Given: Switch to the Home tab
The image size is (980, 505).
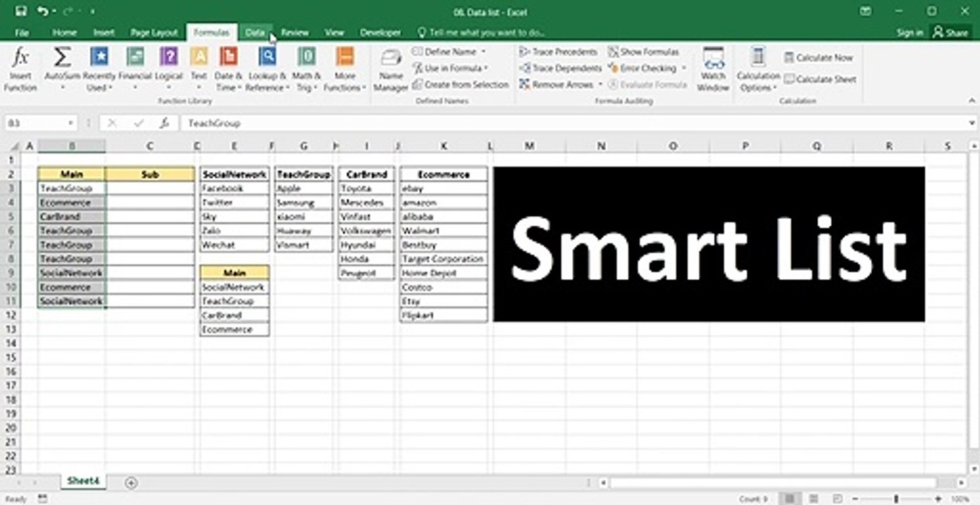Looking at the screenshot, I should point(65,32).
